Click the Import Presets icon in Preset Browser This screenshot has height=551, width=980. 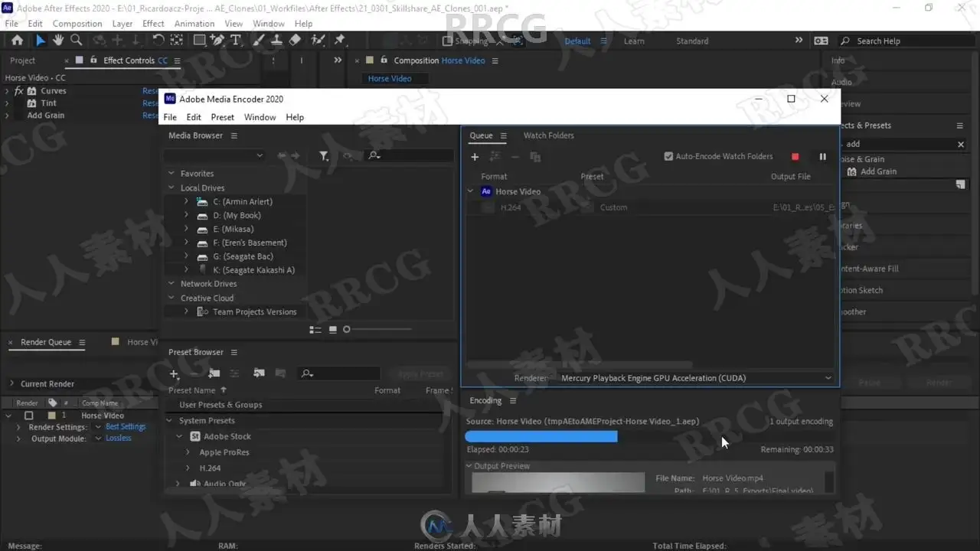point(259,373)
